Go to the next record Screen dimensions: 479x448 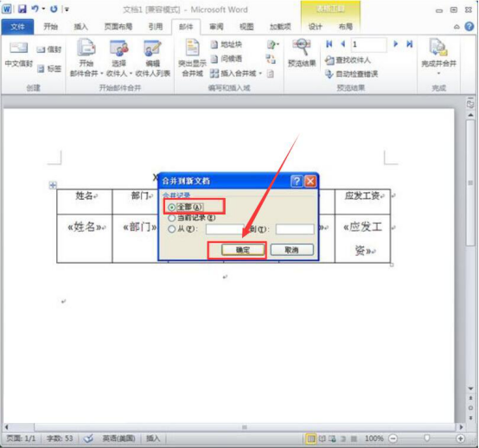(x=396, y=44)
